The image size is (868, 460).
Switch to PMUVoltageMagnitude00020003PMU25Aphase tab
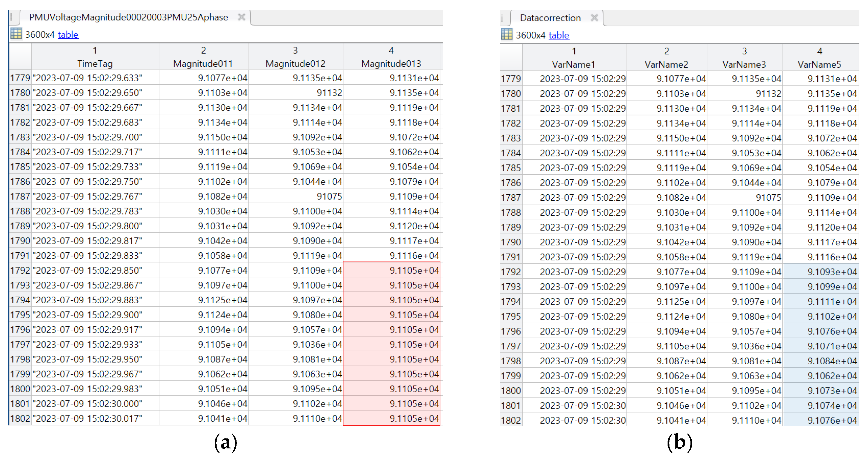128,17
